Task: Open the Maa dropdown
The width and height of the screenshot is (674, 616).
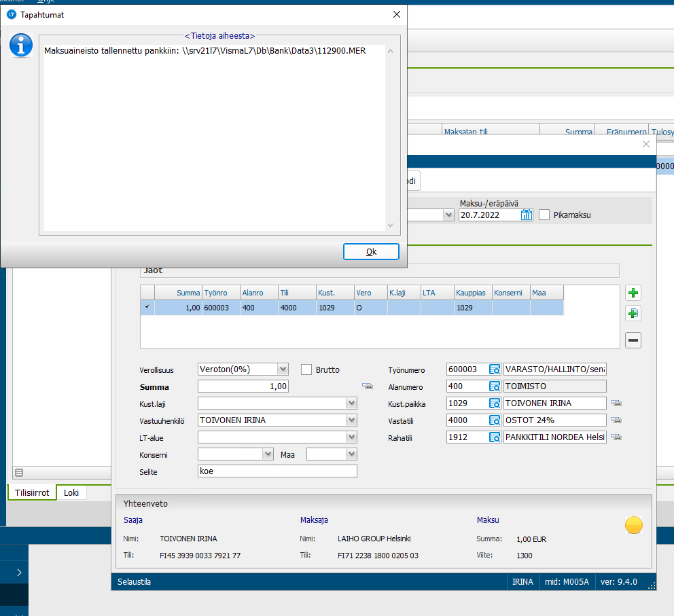Action: 352,454
